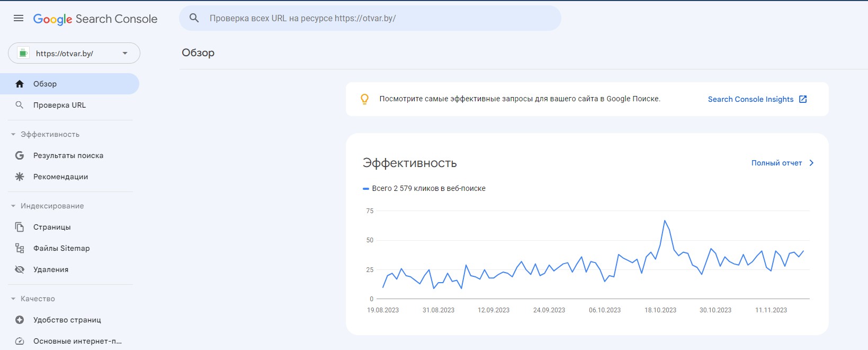Open Search Console Insights link
Screen dimensions: 868x350
click(x=750, y=99)
